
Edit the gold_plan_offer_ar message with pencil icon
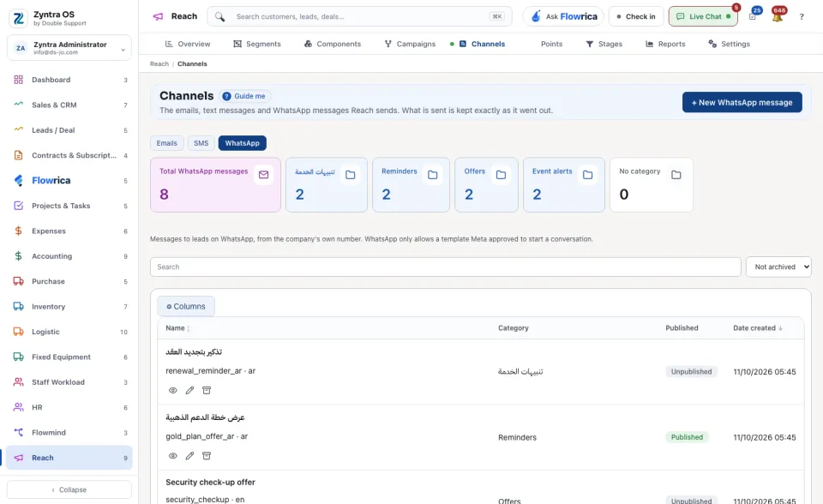pos(189,456)
